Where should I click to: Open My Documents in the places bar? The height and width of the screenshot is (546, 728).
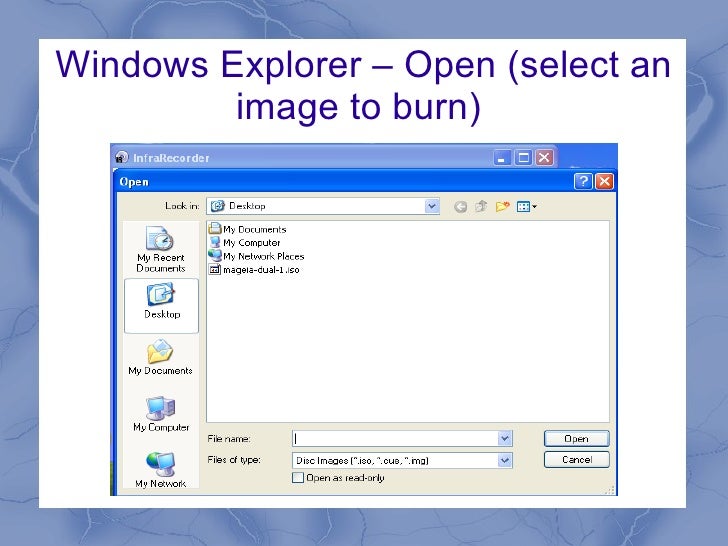(160, 357)
